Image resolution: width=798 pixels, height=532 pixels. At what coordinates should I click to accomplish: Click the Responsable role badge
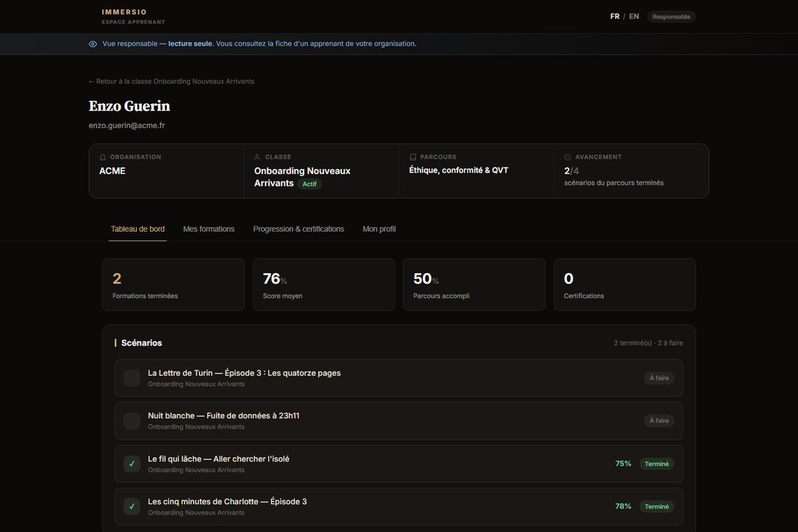[x=671, y=17]
